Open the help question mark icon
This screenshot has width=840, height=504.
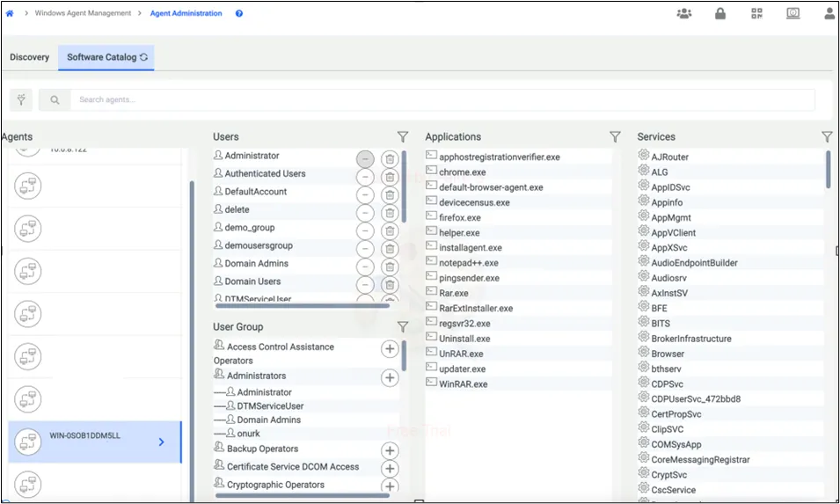pos(239,13)
